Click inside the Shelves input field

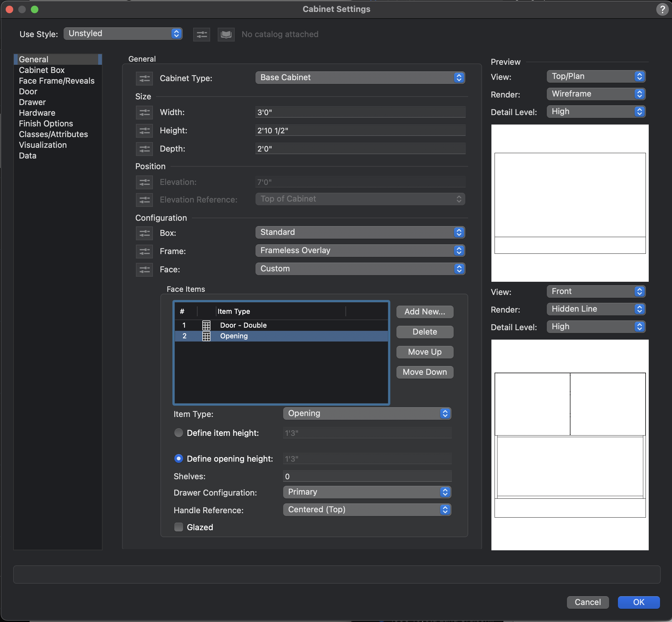[x=367, y=476]
